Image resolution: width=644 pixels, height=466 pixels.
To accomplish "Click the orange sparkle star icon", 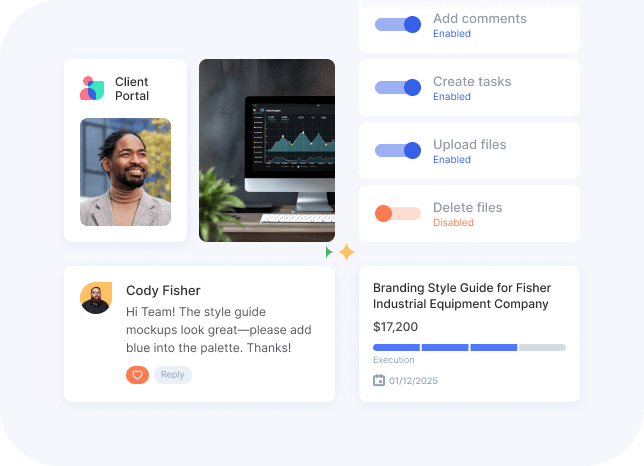I will [x=346, y=252].
